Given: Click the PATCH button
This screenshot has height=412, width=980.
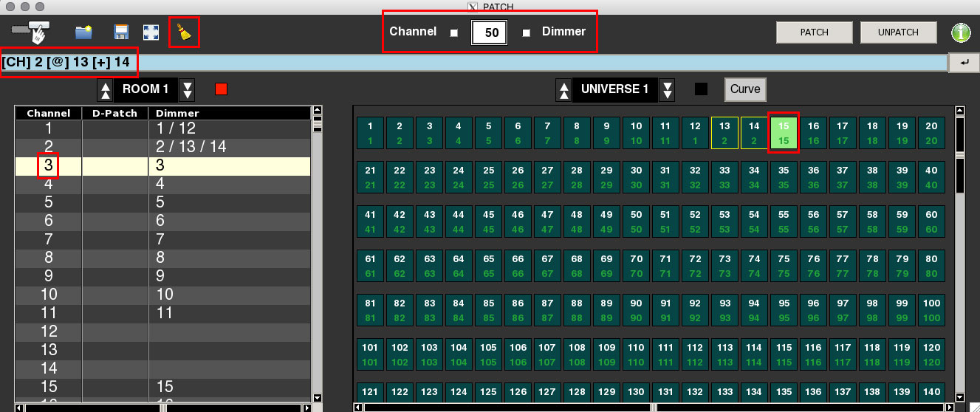Looking at the screenshot, I should 814,32.
